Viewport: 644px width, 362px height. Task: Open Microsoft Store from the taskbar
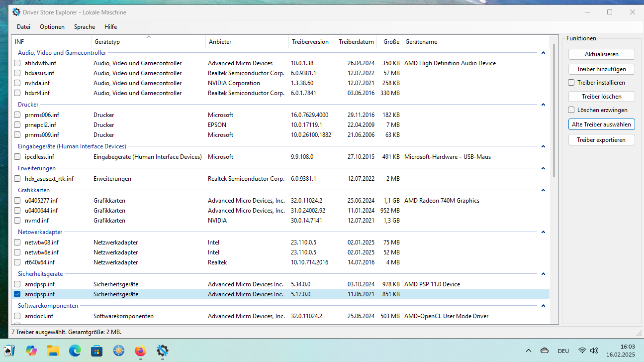(97, 351)
